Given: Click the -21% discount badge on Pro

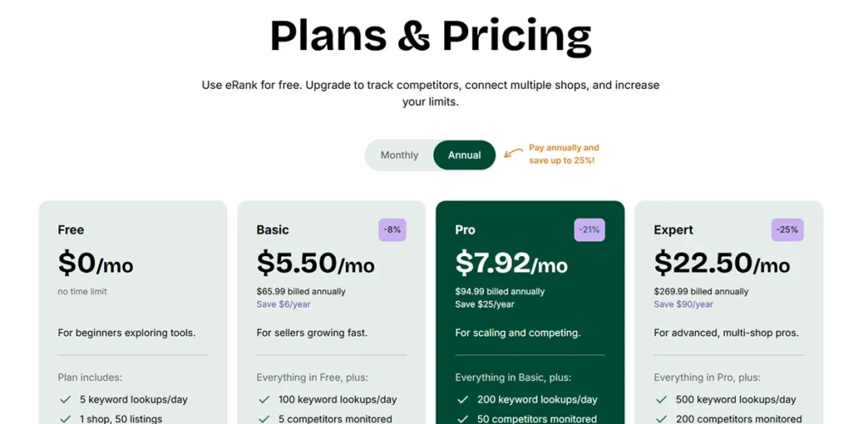Looking at the screenshot, I should click(589, 230).
